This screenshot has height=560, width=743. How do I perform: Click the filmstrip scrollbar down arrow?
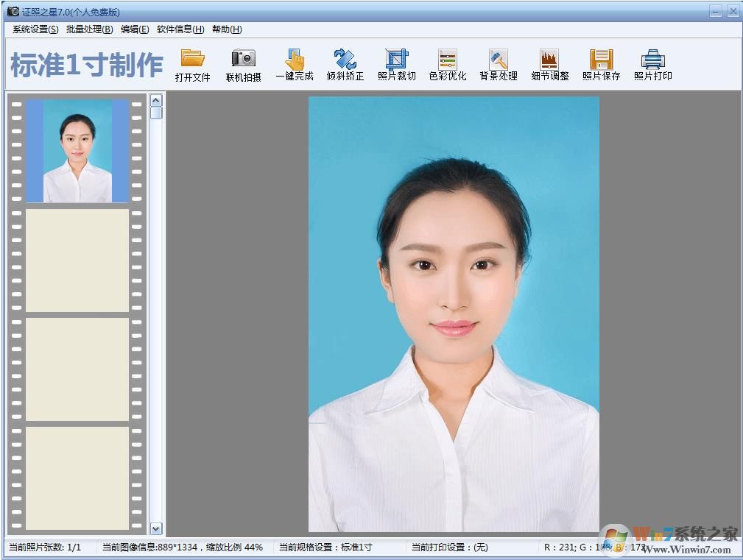(155, 529)
